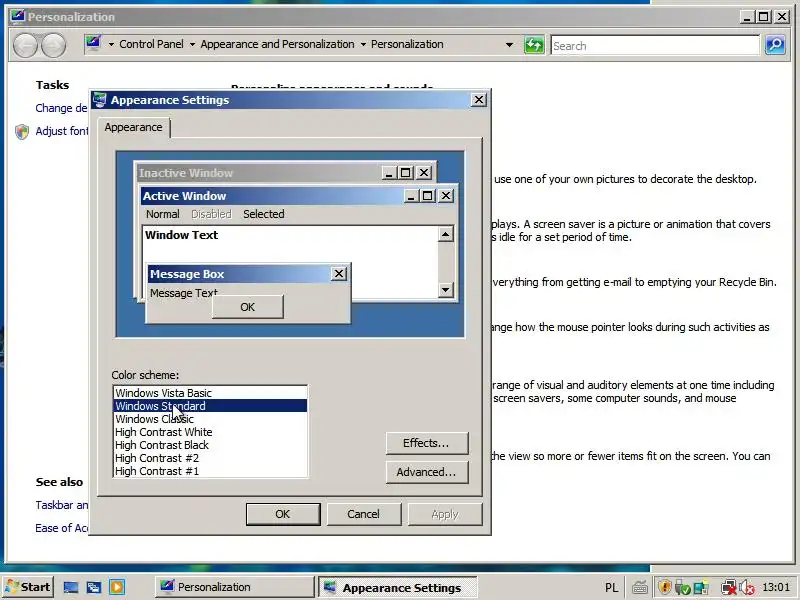Click the safely remove hardware tray icon
800x600 pixels.
point(683,588)
